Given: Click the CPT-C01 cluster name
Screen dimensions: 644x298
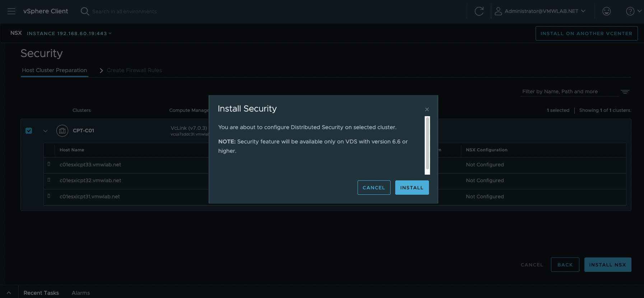Looking at the screenshot, I should [84, 131].
